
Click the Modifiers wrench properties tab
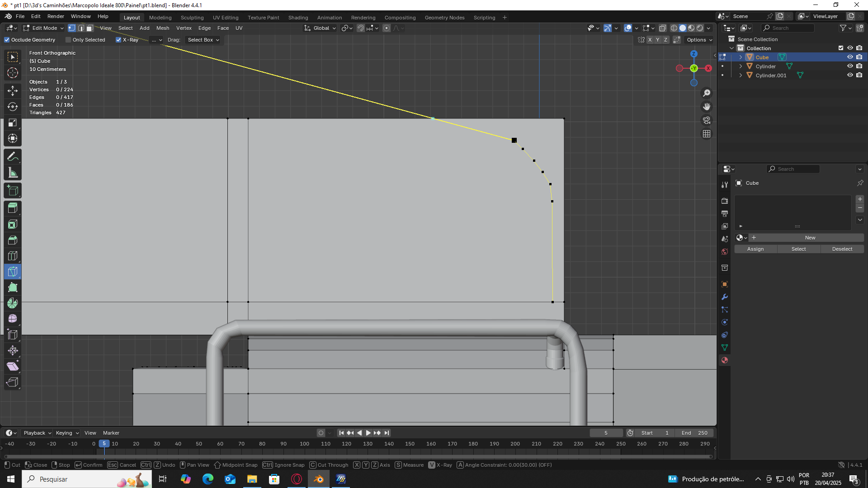(725, 297)
